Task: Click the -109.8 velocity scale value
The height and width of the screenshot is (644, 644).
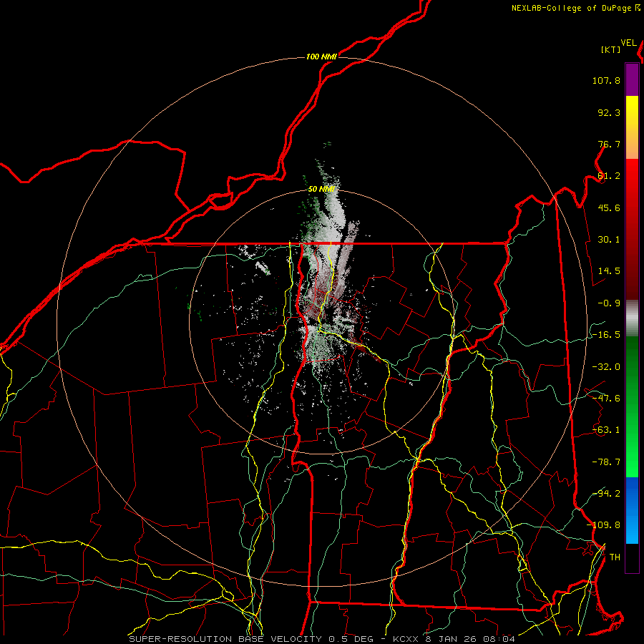Action: pyautogui.click(x=604, y=525)
